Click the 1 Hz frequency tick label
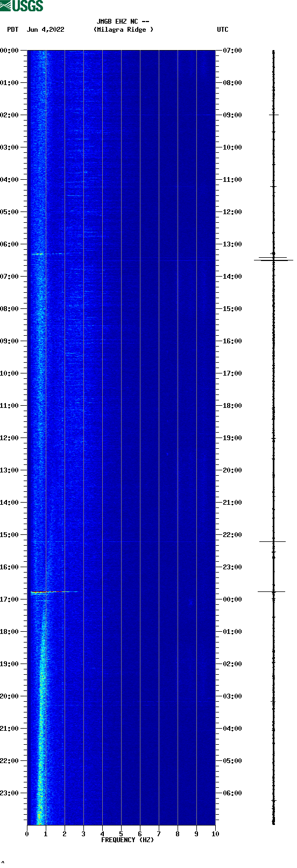Viewport: 297px width, 868px height. point(46,834)
